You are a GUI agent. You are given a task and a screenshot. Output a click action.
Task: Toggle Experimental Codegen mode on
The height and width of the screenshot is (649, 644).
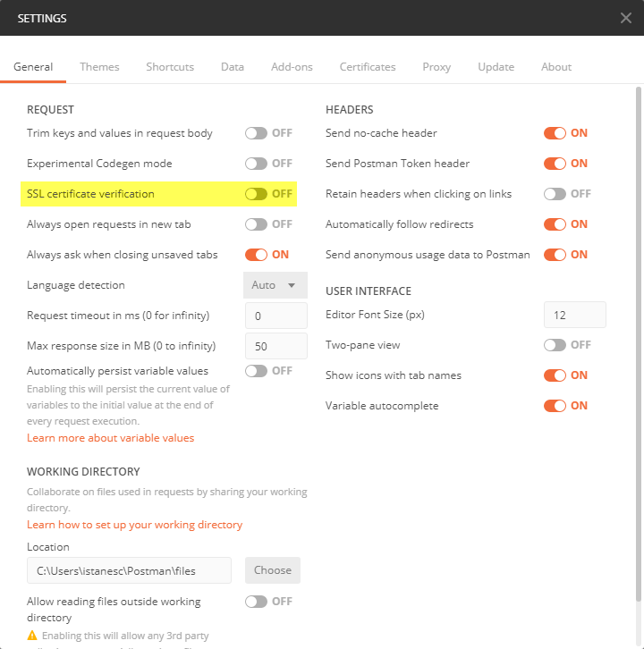point(256,164)
